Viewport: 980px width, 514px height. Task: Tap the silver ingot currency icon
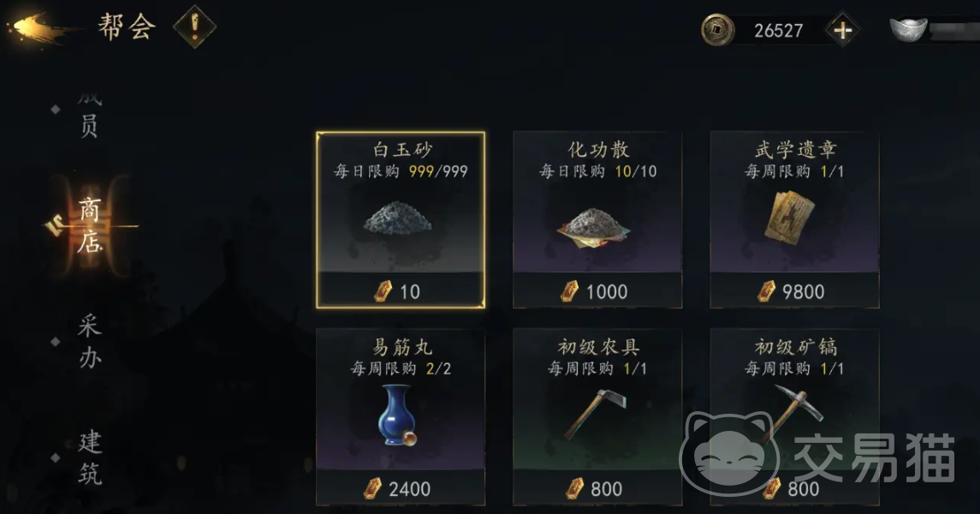point(908,29)
